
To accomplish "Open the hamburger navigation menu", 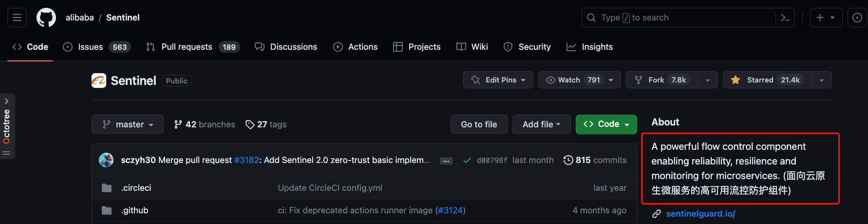I will tap(17, 18).
